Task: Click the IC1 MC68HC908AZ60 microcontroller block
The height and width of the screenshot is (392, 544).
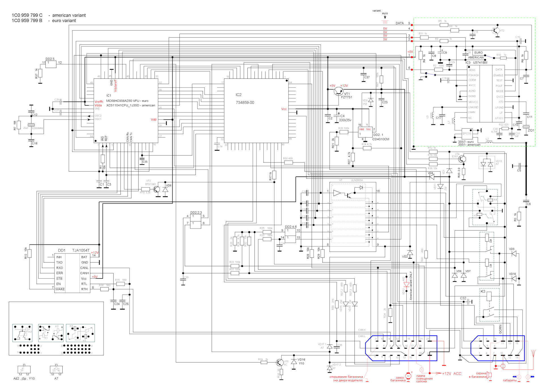Action: pyautogui.click(x=126, y=110)
